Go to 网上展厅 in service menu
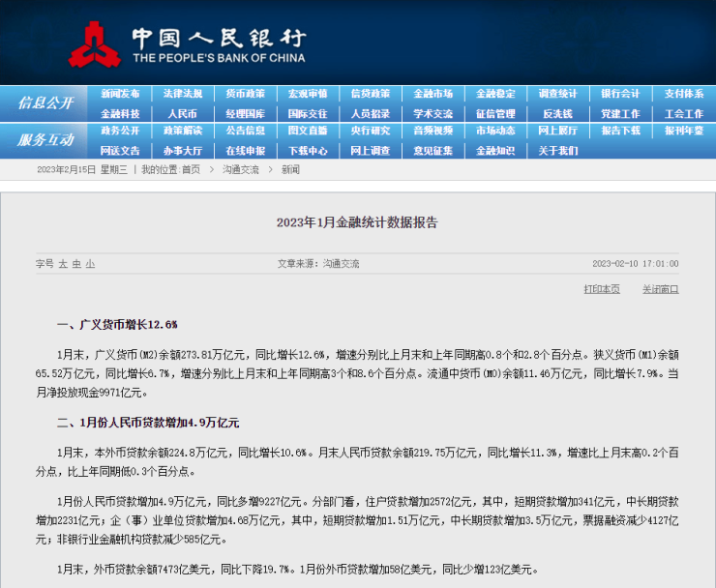 coord(557,132)
